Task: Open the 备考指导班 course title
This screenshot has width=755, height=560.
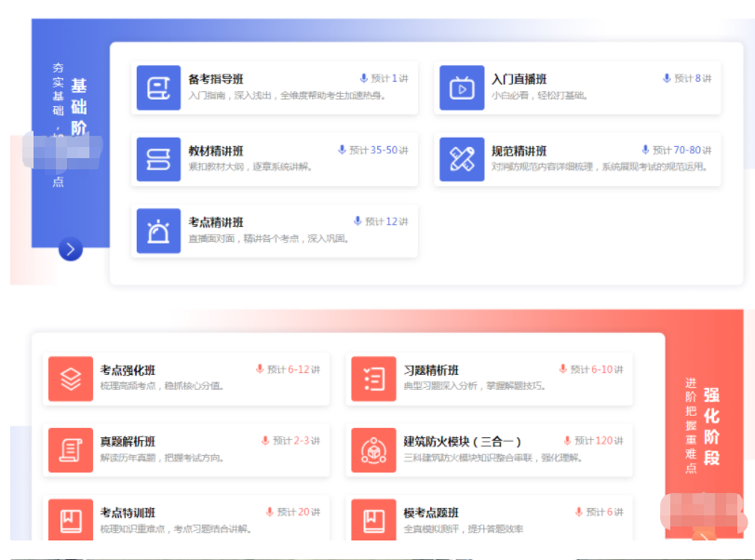Action: 215,80
